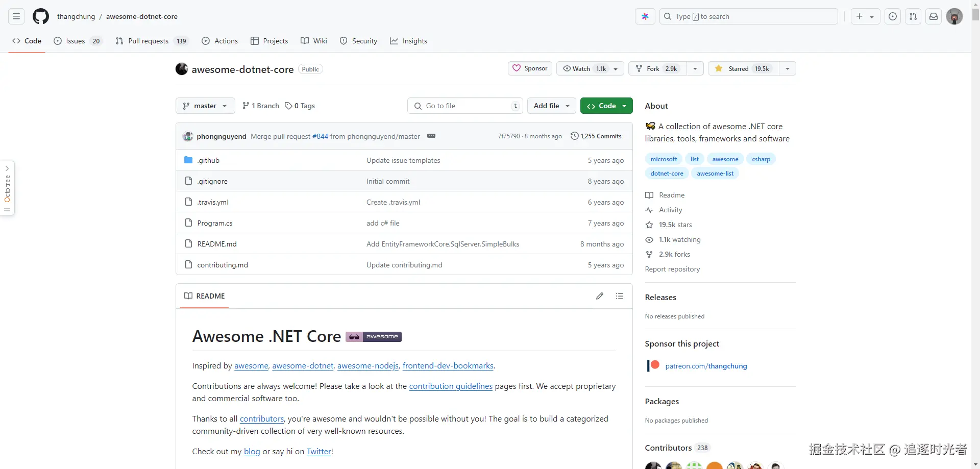Open the master branch selector

[x=205, y=106]
